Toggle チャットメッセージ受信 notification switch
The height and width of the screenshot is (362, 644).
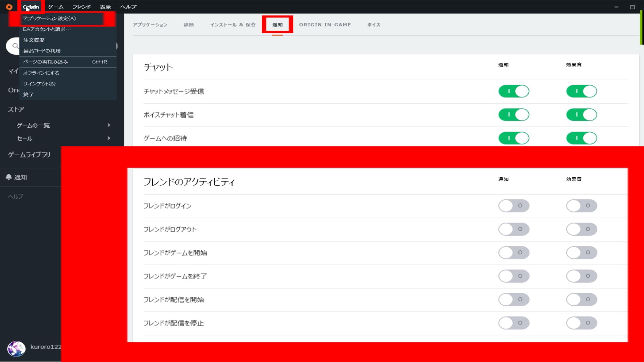point(514,91)
